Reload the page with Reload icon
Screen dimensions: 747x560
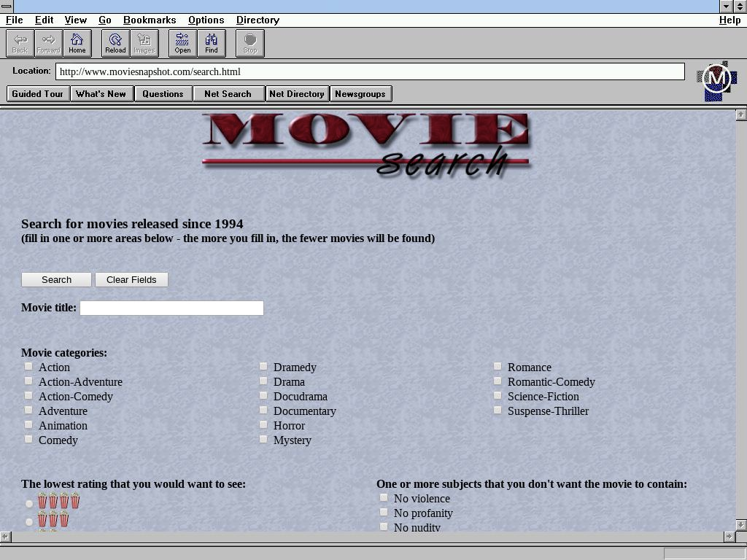(115, 43)
